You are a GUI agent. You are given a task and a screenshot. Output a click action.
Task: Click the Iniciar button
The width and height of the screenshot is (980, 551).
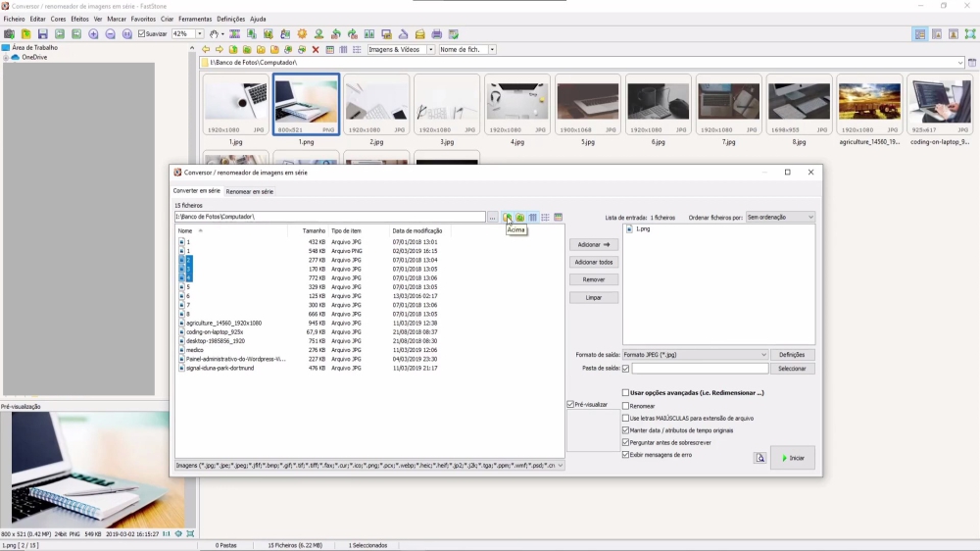793,458
